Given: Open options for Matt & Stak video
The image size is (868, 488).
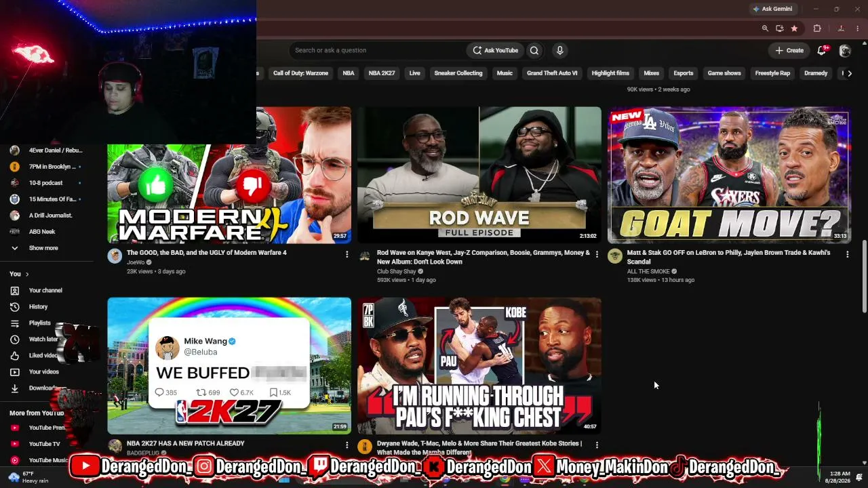Looking at the screenshot, I should 847,254.
